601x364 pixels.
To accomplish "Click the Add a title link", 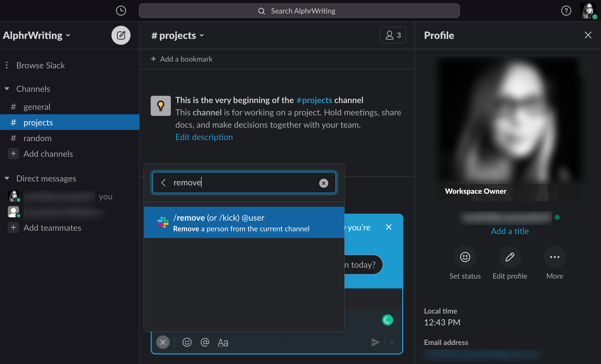I will pyautogui.click(x=510, y=231).
